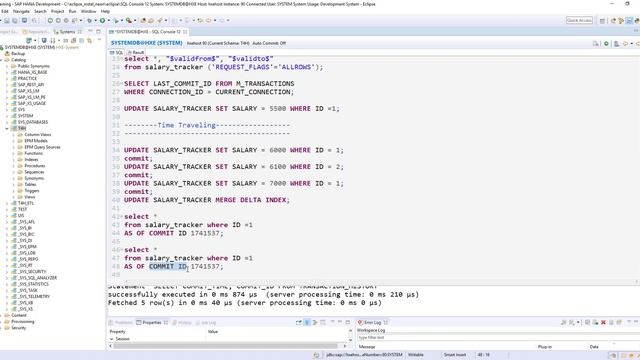Click the Save All toolbar icon
The image size is (640, 360).
click(15, 20)
